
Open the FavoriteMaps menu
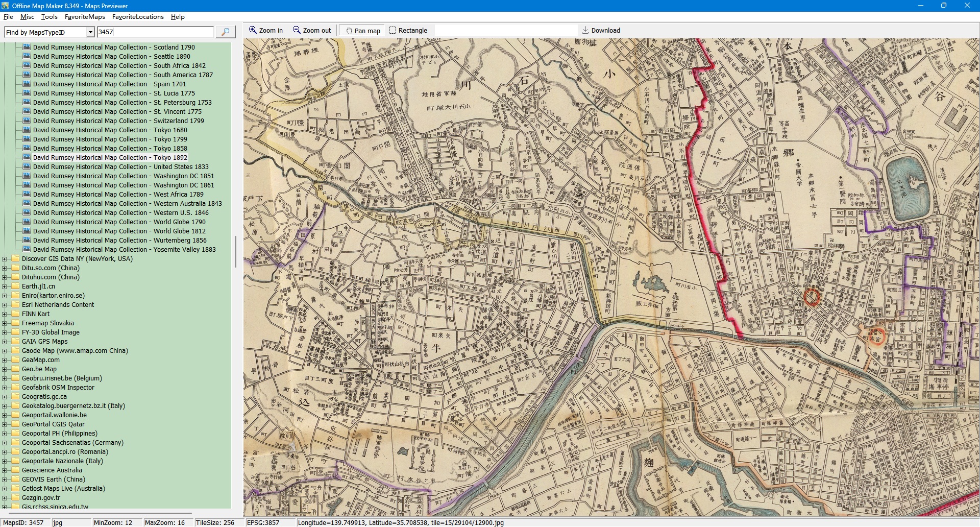pyautogui.click(x=85, y=17)
